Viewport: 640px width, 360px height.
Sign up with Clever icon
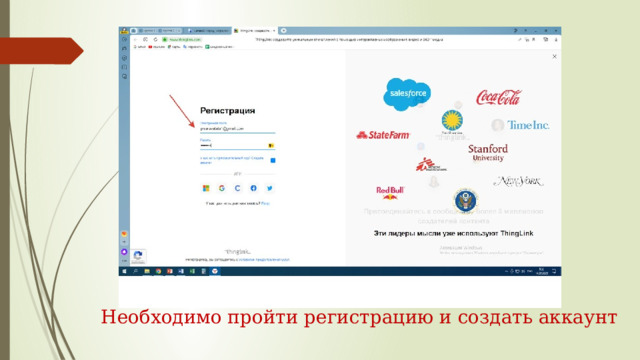[x=238, y=188]
